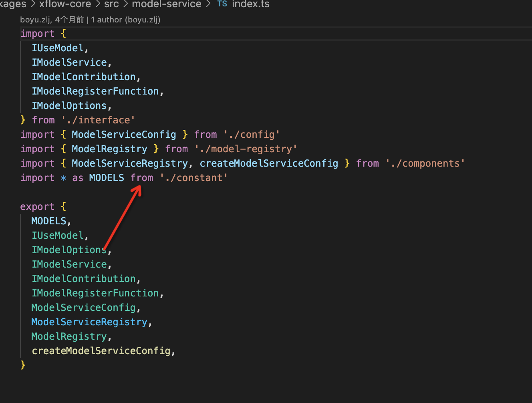Viewport: 532px width, 403px height.
Task: Click ModelServiceRegistry in its import line
Action: [130, 163]
